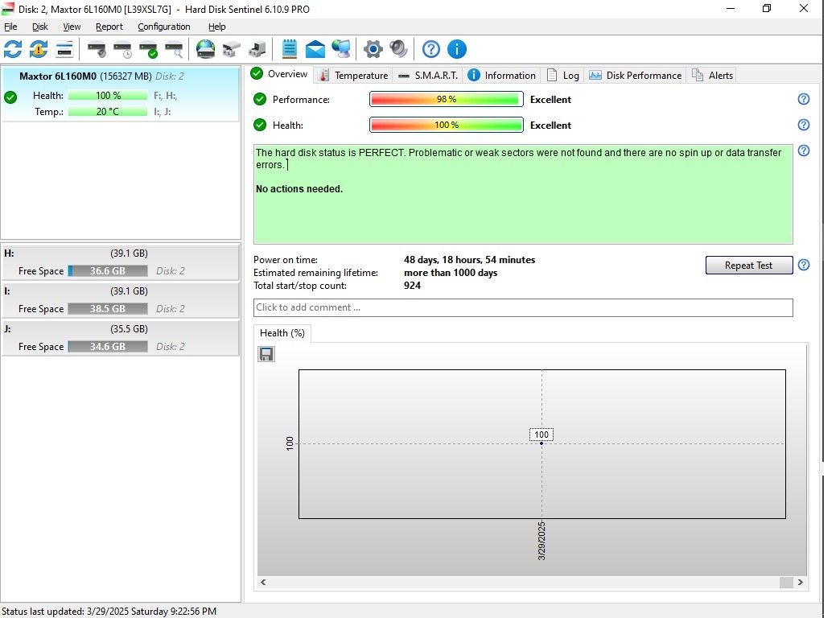Switch to the S.M.A.R.T. tab

coord(429,76)
